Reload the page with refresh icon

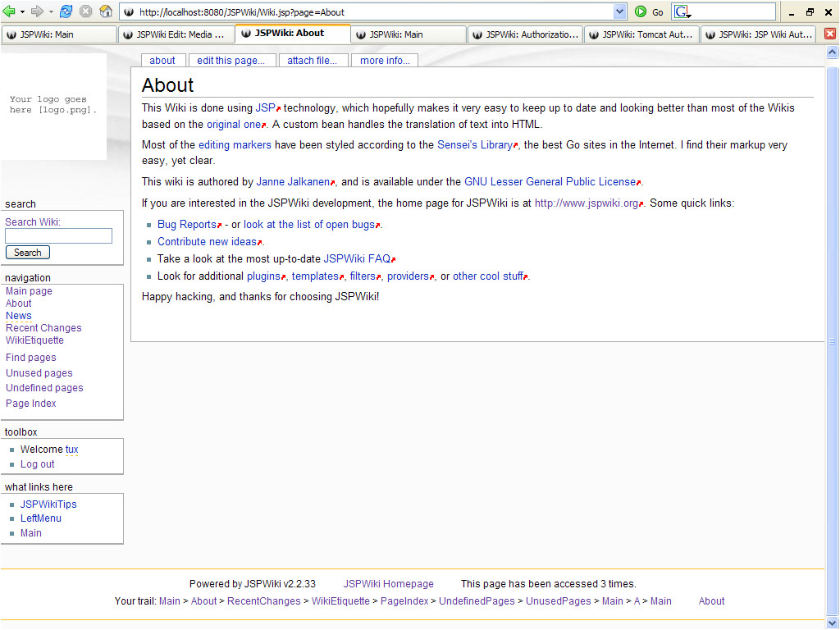pyautogui.click(x=66, y=11)
